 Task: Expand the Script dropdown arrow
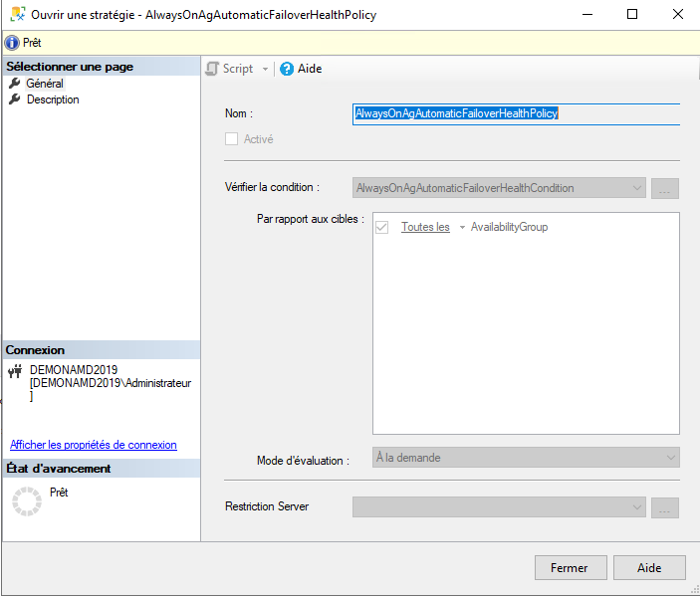coord(265,69)
